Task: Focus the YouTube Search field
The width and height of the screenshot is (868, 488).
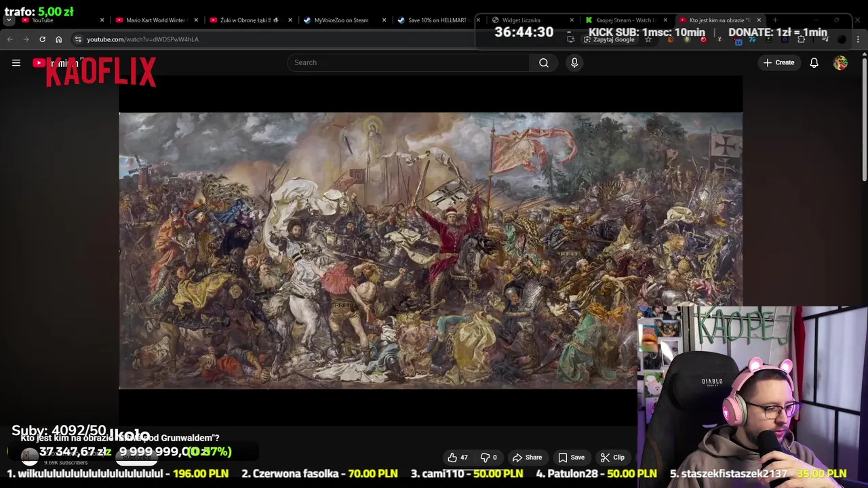Action: [x=408, y=62]
